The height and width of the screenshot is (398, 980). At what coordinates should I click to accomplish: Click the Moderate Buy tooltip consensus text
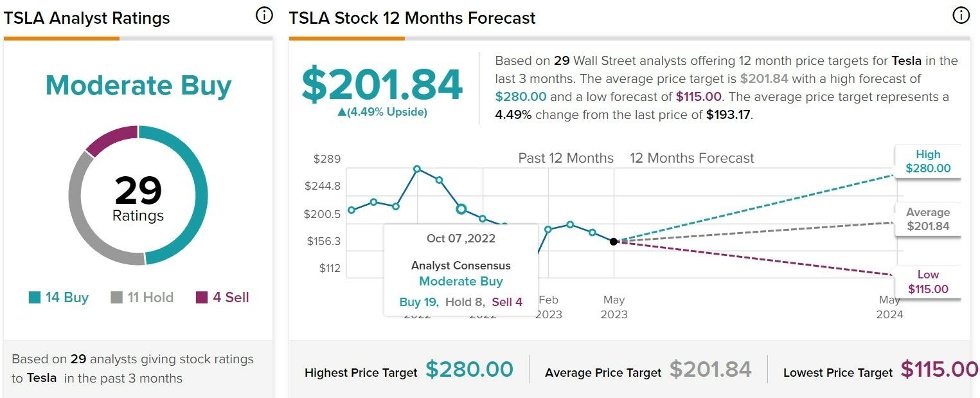[x=461, y=282]
